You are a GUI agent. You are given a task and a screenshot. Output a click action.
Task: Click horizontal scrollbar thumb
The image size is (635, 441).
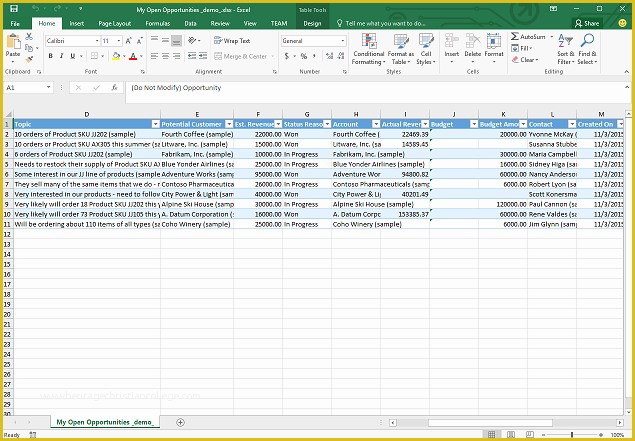(x=490, y=423)
